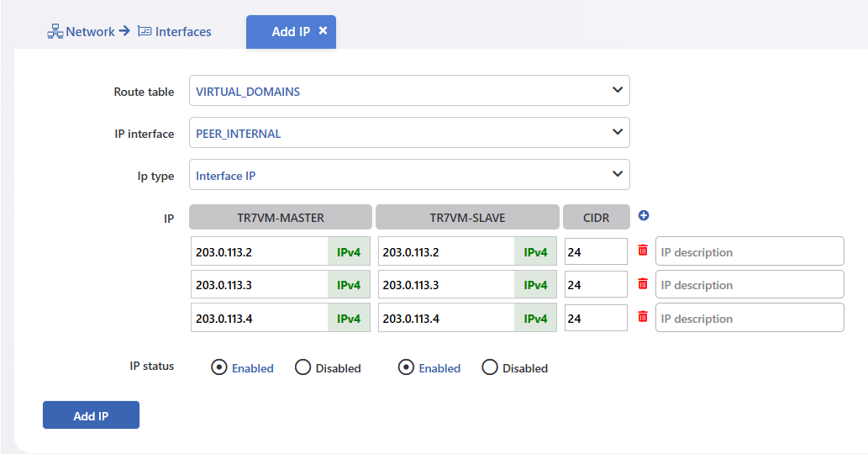Viewport: 868px width, 454px height.
Task: Click the IP status label
Action: [152, 366]
